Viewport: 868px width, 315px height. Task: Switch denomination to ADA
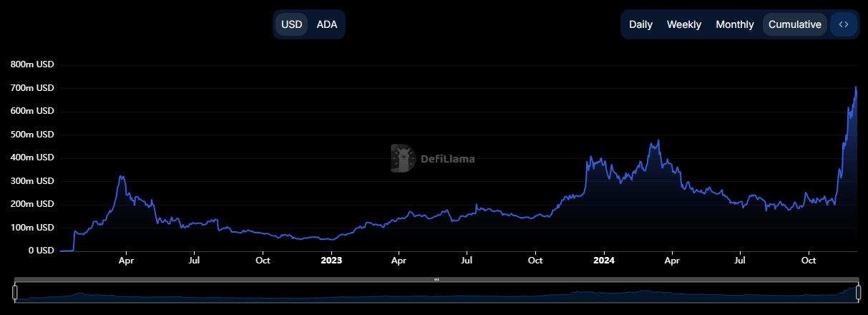click(x=327, y=24)
